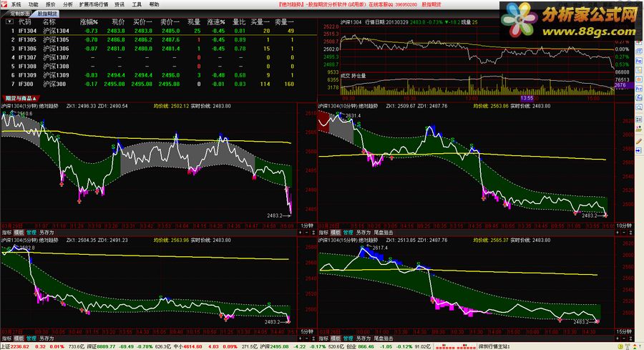644x350 pixels.
Task: Click the 'z' button on the 1分钟 chart
Action: point(313,233)
